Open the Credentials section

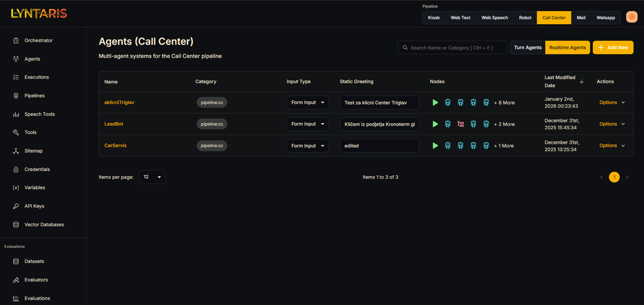click(37, 169)
